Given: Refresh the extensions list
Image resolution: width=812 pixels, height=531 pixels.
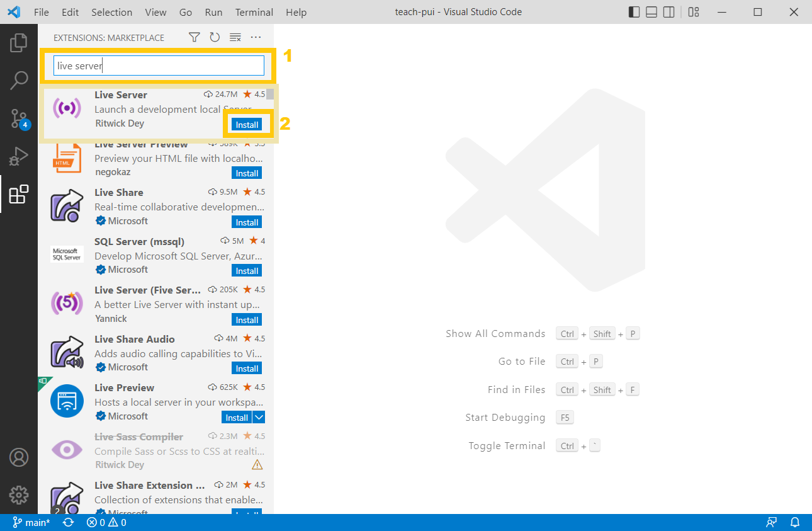Looking at the screenshot, I should (x=215, y=37).
